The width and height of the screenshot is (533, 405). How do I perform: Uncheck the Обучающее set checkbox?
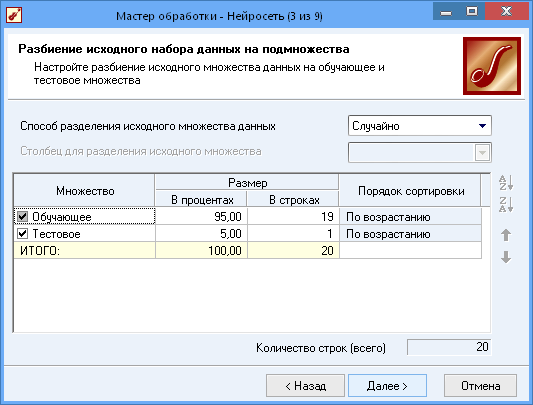23,216
